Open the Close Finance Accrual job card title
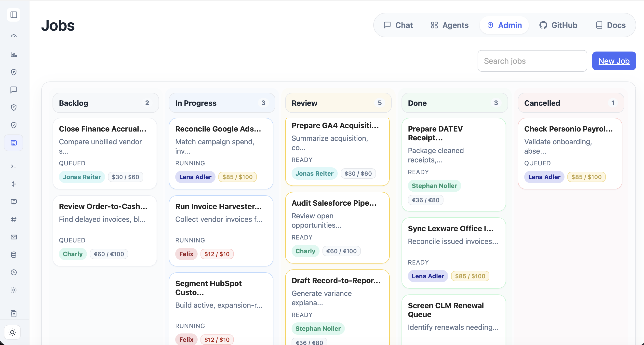This screenshot has width=644, height=345. [x=103, y=129]
